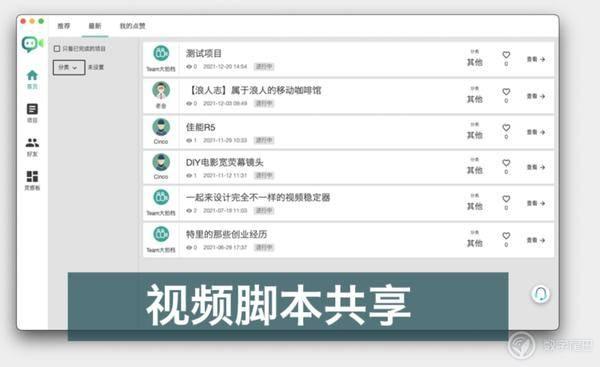Open the Home page from sidebar
Image resolution: width=600 pixels, height=367 pixels.
pyautogui.click(x=32, y=79)
